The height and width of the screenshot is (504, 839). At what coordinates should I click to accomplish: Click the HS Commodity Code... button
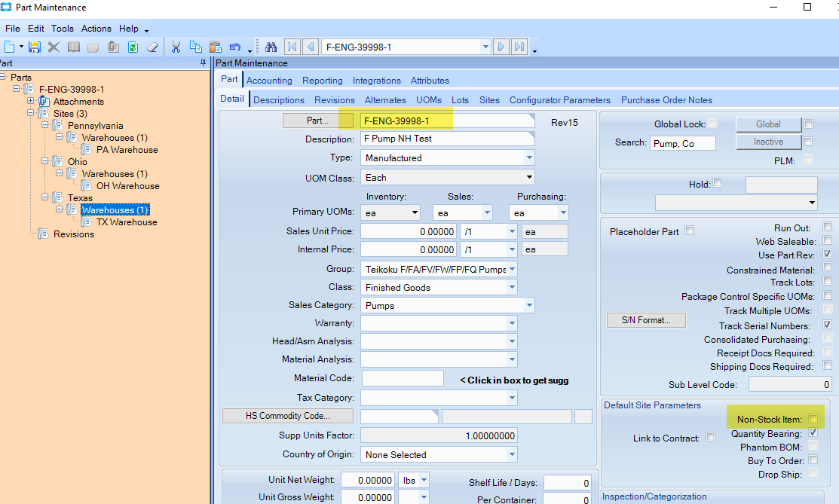click(288, 416)
